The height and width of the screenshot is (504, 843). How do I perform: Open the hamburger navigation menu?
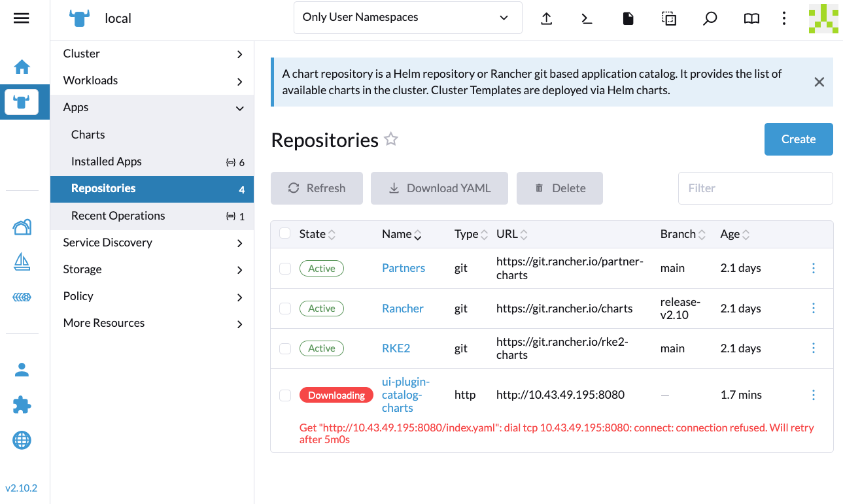[x=22, y=18]
